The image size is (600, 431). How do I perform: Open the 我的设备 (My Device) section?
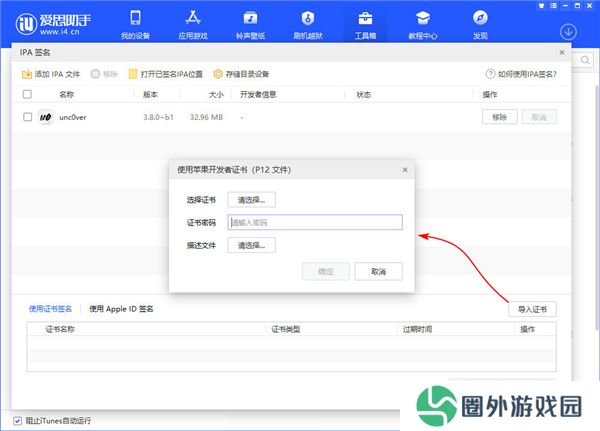pos(135,24)
